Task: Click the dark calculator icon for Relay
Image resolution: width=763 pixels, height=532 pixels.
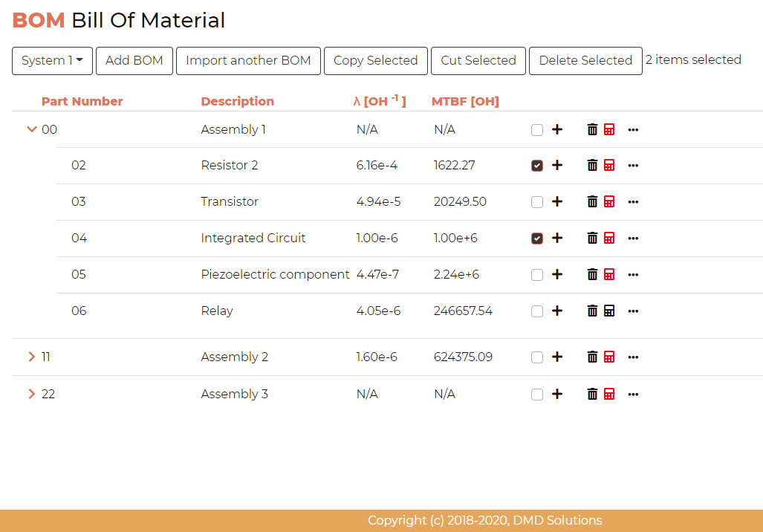Action: pos(609,311)
